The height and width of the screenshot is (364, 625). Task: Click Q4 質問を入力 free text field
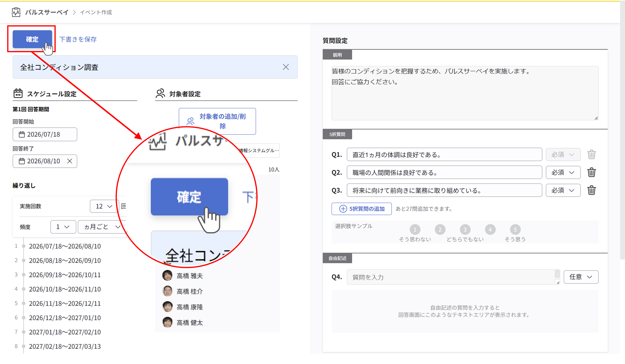(x=453, y=277)
